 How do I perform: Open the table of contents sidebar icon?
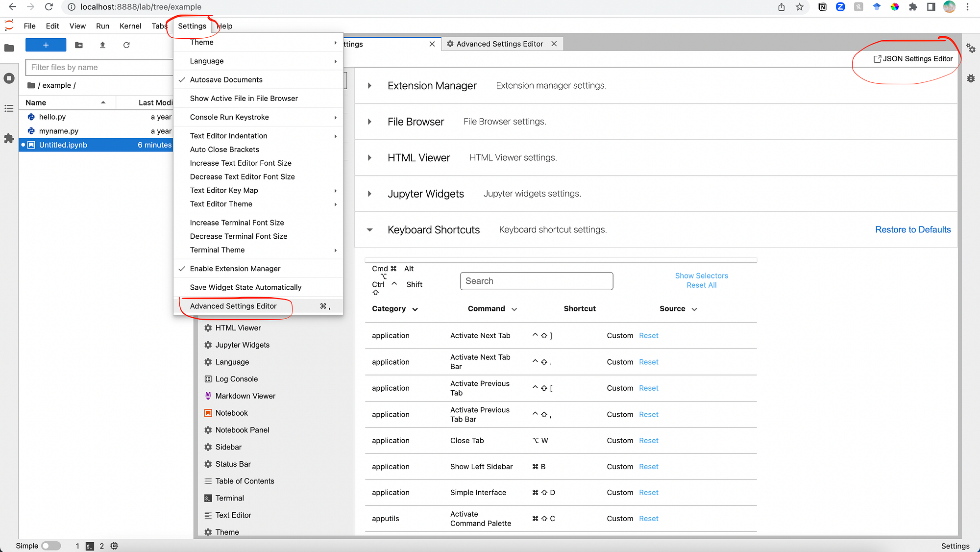(9, 108)
